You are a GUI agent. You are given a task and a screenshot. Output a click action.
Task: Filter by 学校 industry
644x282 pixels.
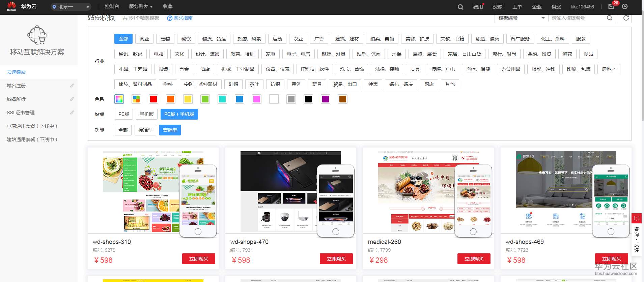(x=168, y=84)
